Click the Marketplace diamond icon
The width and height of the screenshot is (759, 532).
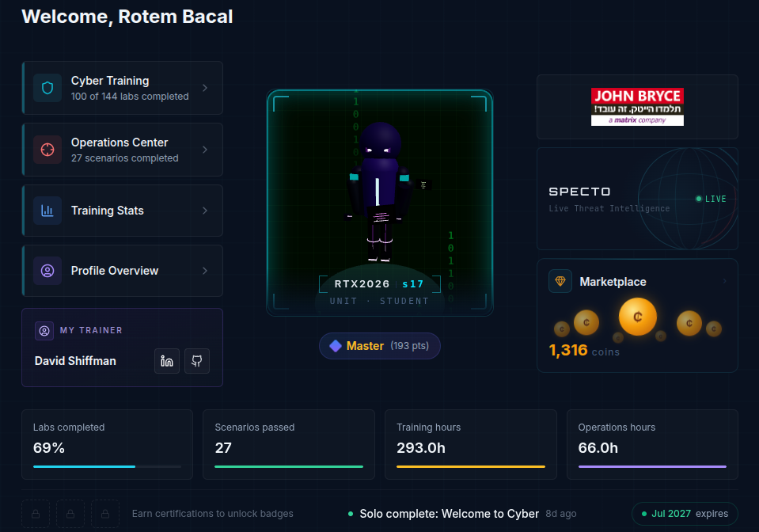pyautogui.click(x=560, y=281)
